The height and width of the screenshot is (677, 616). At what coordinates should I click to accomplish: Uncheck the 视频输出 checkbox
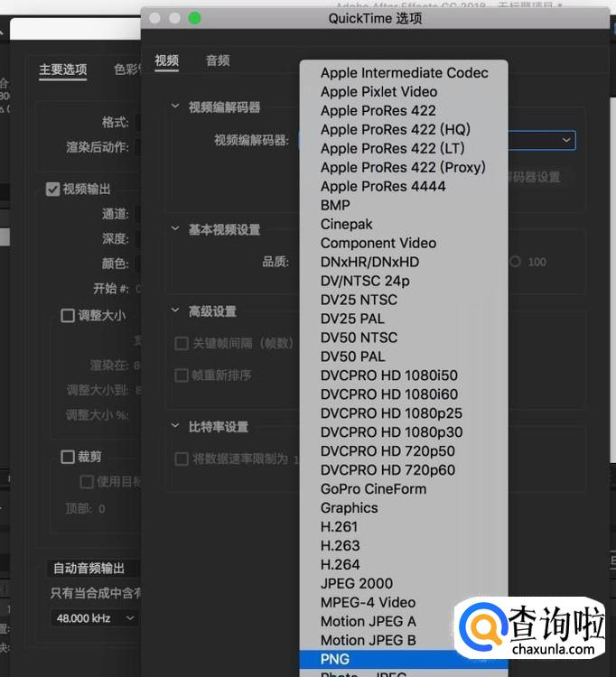[52, 189]
